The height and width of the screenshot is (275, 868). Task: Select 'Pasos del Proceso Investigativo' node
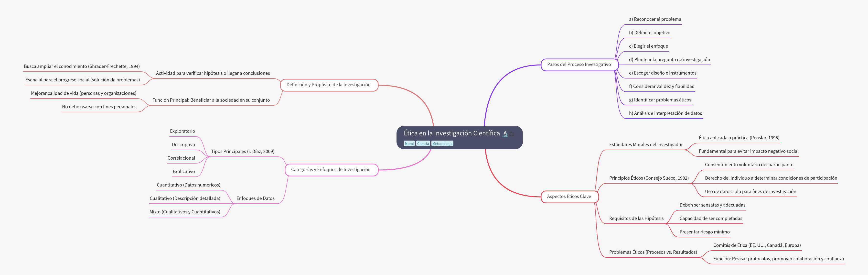pos(579,65)
